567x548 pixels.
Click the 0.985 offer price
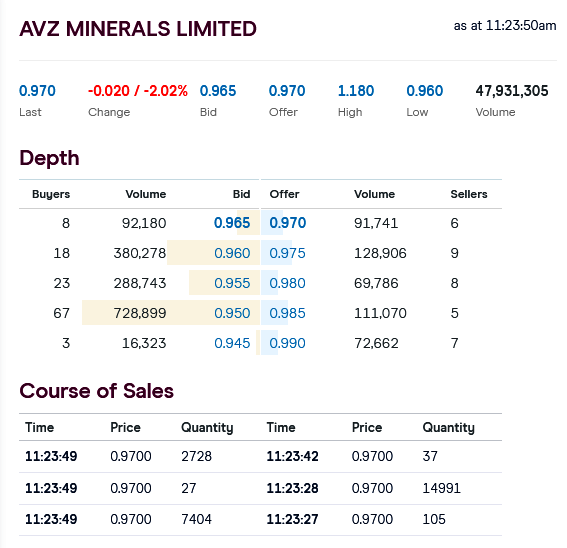tap(287, 313)
